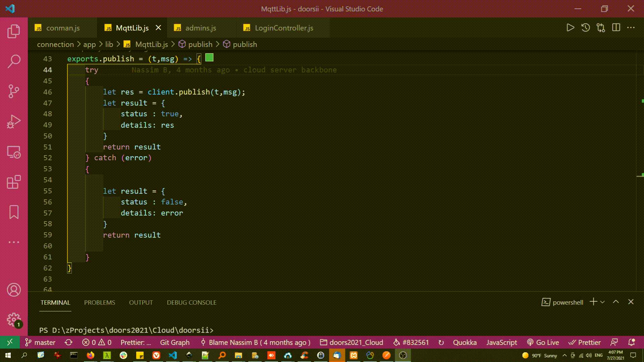This screenshot has height=362, width=644.
Task: Open the Source Control view
Action: click(13, 91)
